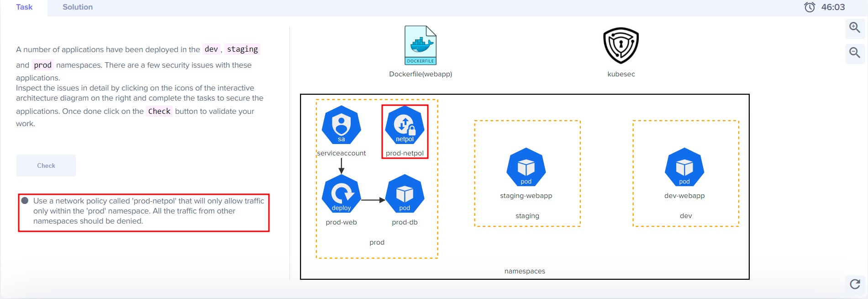The height and width of the screenshot is (299, 868).
Task: Click the 'prod-netpol' label text
Action: [405, 153]
